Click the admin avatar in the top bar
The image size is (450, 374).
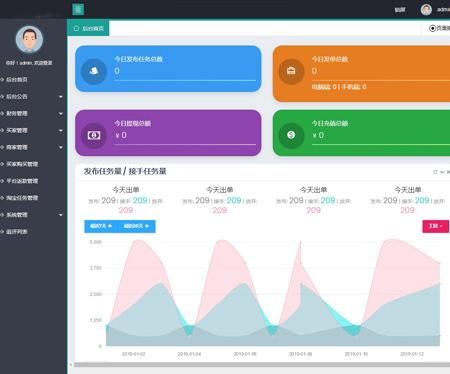pos(426,10)
